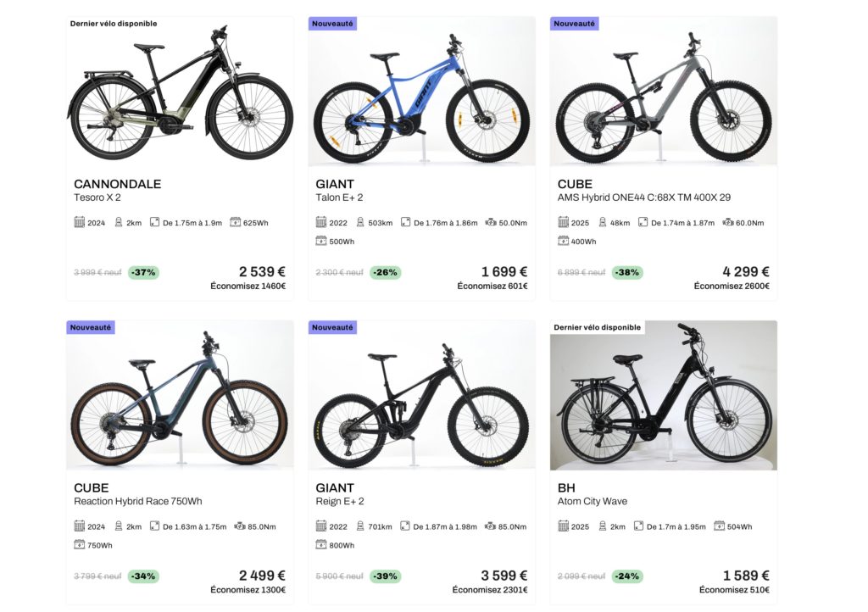This screenshot has height=612, width=868.
Task: Click the mileage icon next to 503km
Action: [359, 222]
